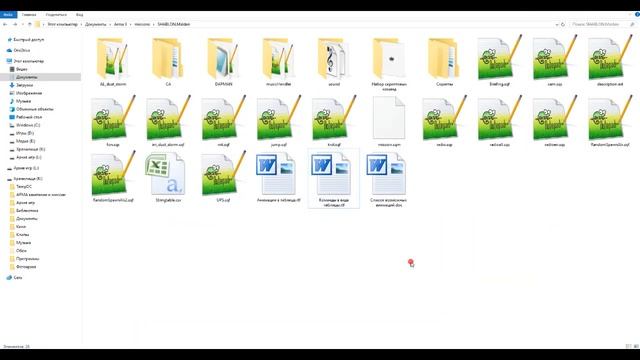Screen dimensions: 640x360
Task: Select the Команды в виде таблицы.rtf document
Action: [x=334, y=179]
